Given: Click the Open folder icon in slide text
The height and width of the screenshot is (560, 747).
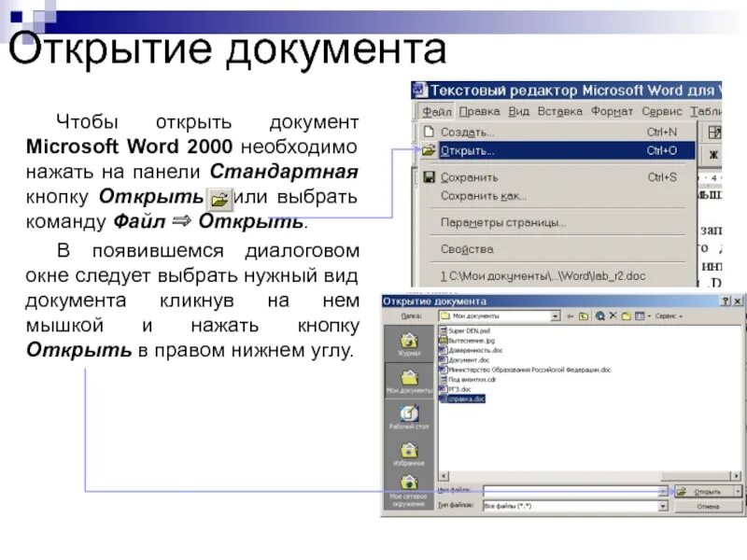Looking at the screenshot, I should coord(219,200).
